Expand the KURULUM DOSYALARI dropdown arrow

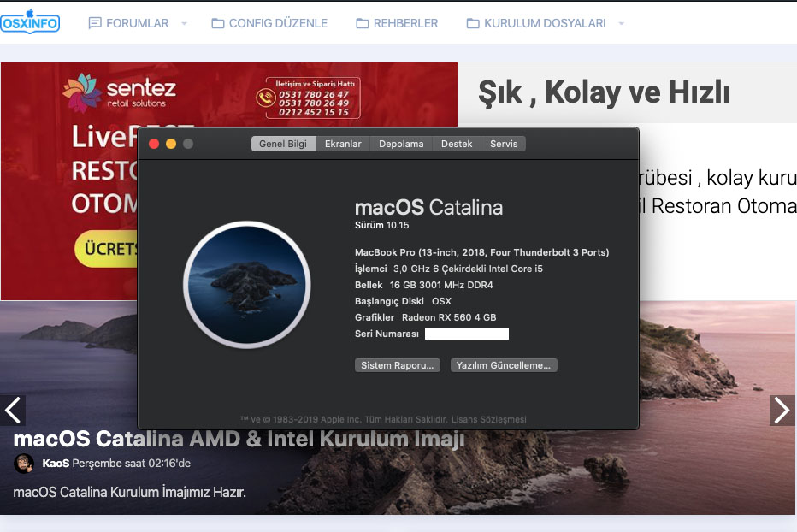pyautogui.click(x=621, y=23)
